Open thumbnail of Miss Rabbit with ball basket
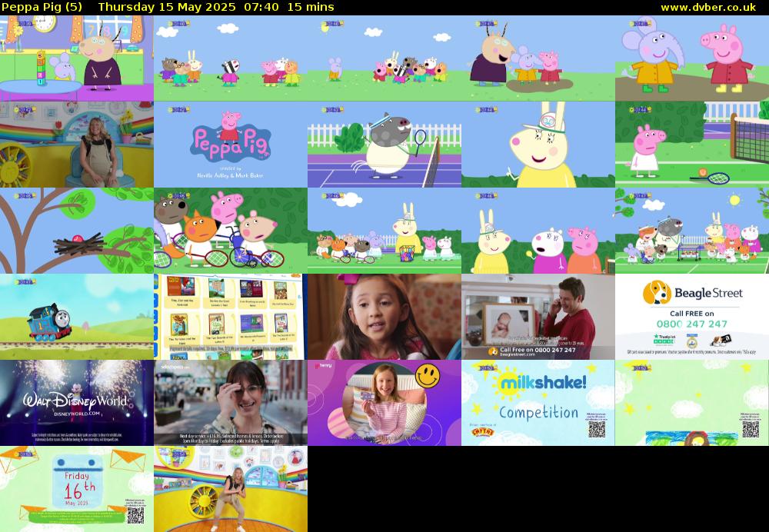The width and height of the screenshot is (769, 532). coord(384,231)
